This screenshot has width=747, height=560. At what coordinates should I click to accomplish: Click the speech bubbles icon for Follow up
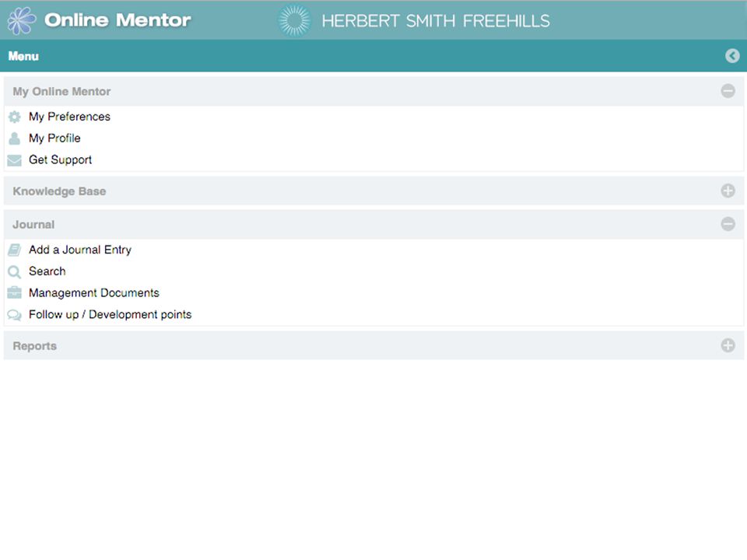tap(15, 315)
